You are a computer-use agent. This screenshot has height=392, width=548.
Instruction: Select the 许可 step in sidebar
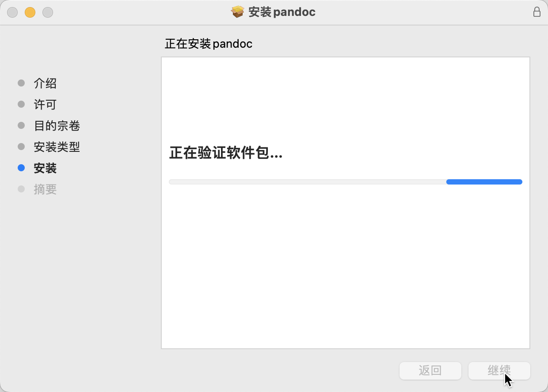(x=45, y=105)
